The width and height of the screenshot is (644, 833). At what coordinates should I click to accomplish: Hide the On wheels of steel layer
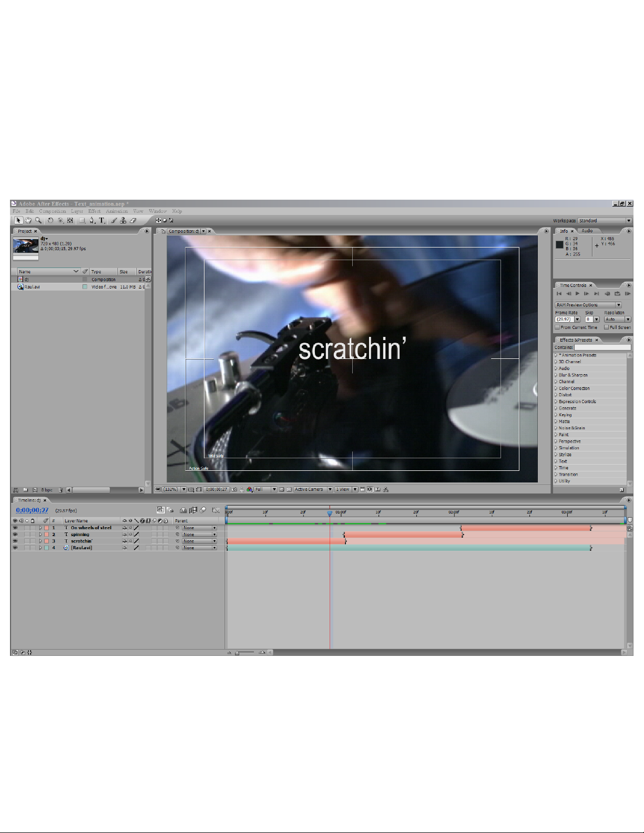(x=15, y=528)
